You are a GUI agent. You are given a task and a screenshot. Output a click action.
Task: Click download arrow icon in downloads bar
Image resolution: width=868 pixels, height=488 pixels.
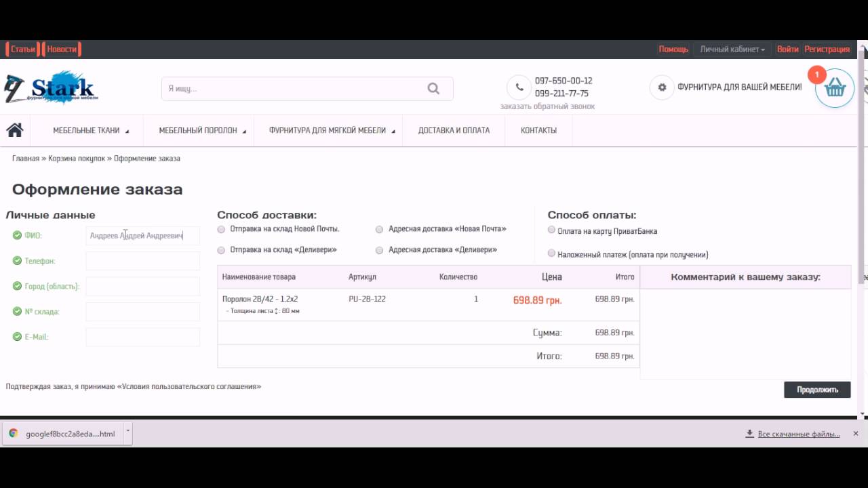749,434
